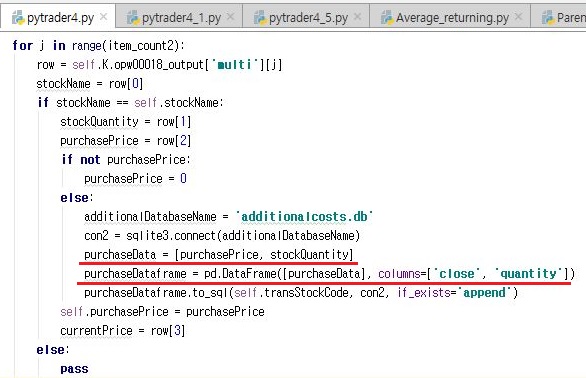Click the Python file icon on pytrader4_1.py tab
This screenshot has height=378, width=586.
133,18
